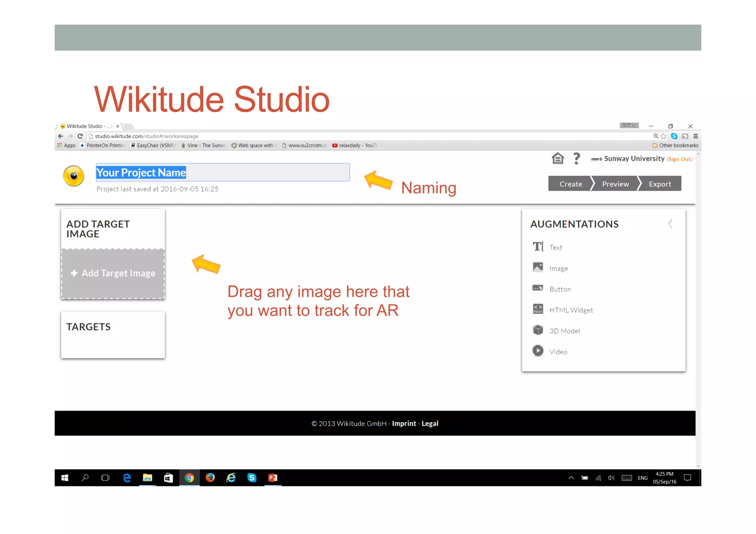Open Microsoft Edge from the taskbar
Viewport: 756px width, 534px height.
point(127,478)
